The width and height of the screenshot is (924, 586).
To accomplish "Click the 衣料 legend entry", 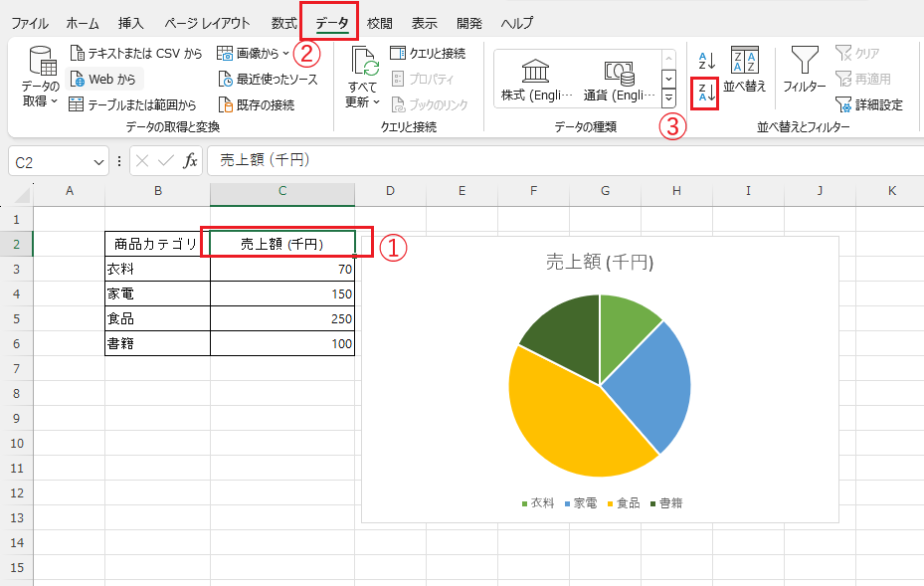I will 538,503.
